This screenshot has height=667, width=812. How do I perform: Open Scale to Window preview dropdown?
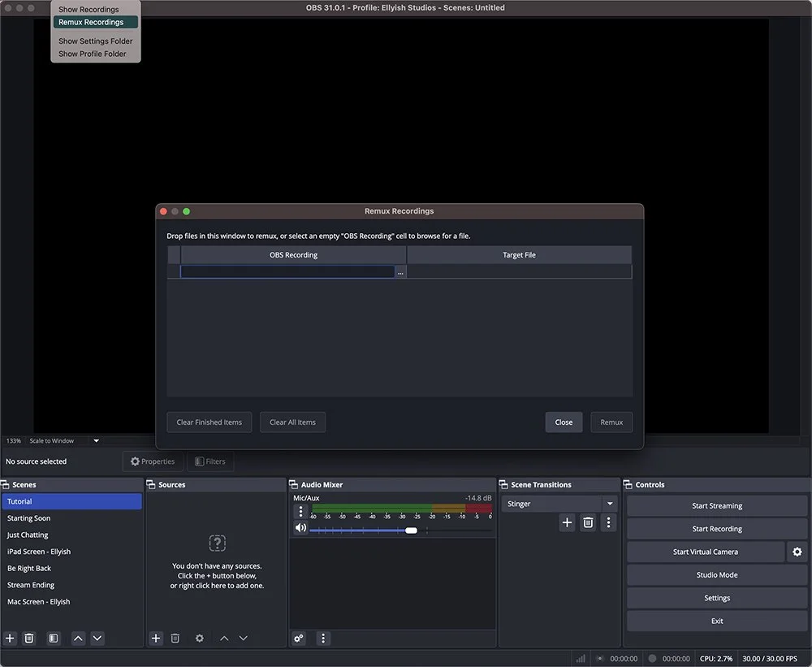(x=65, y=441)
